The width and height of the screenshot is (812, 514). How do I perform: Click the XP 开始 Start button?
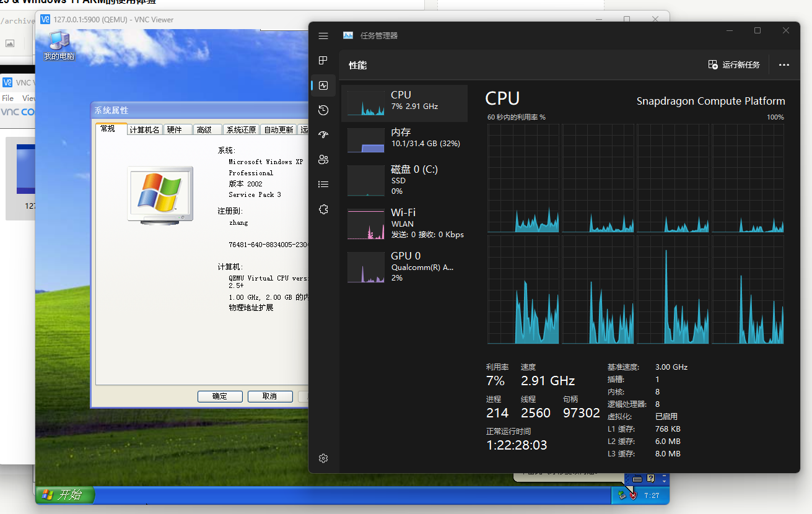[65, 495]
